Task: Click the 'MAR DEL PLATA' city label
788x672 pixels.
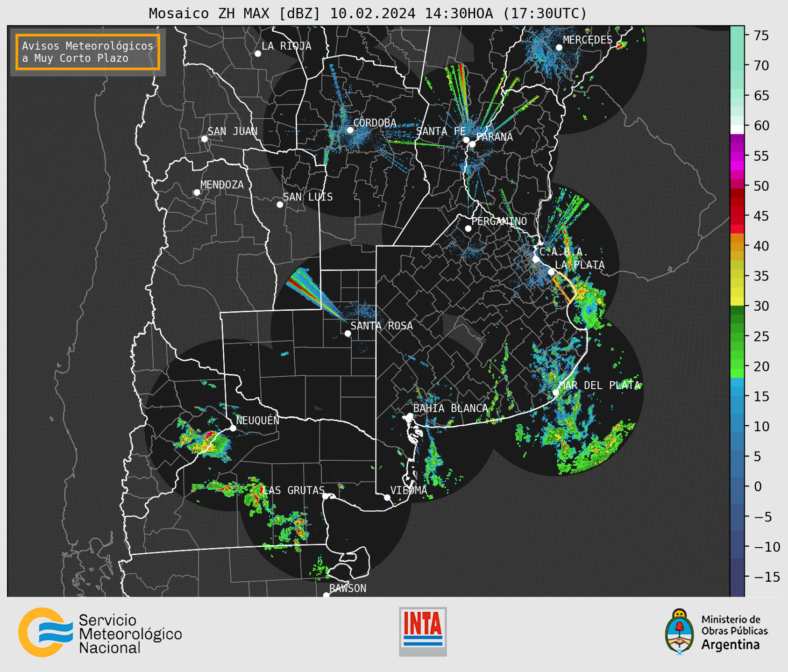Action: (x=599, y=386)
